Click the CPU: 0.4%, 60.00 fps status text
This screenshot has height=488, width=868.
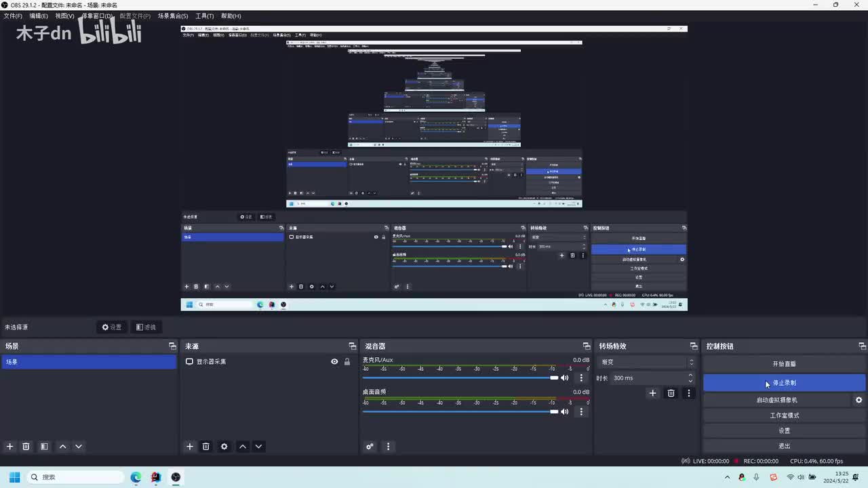[x=816, y=461]
